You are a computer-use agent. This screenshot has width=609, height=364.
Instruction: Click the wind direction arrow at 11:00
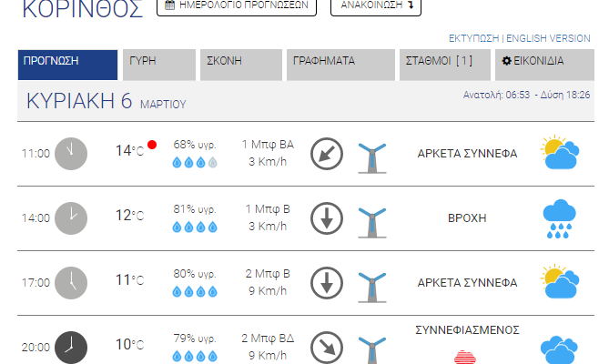click(x=327, y=154)
